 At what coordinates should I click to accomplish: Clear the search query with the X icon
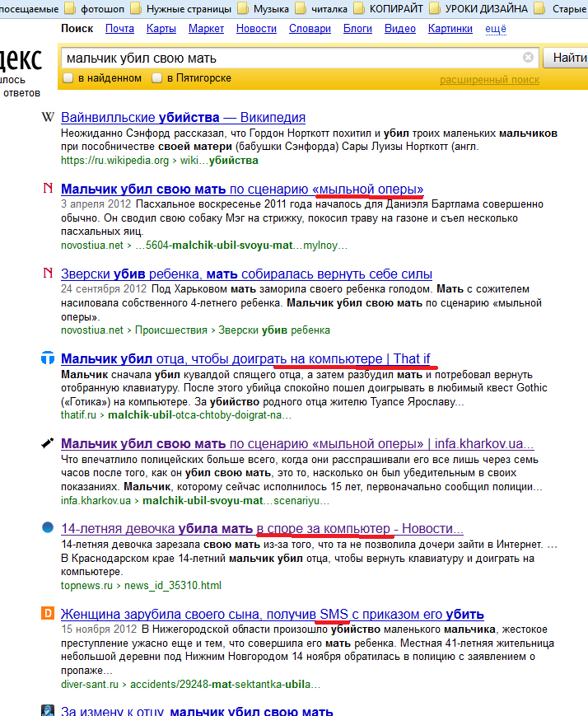point(528,57)
